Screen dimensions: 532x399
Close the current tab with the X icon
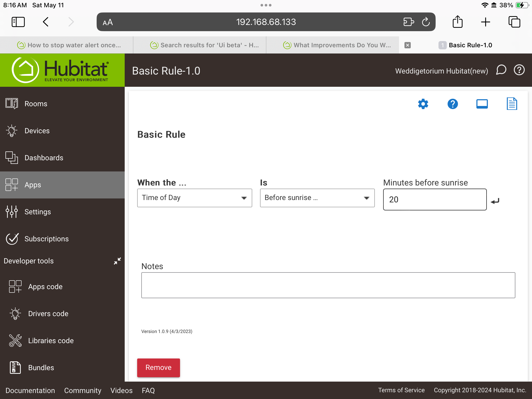click(x=408, y=45)
